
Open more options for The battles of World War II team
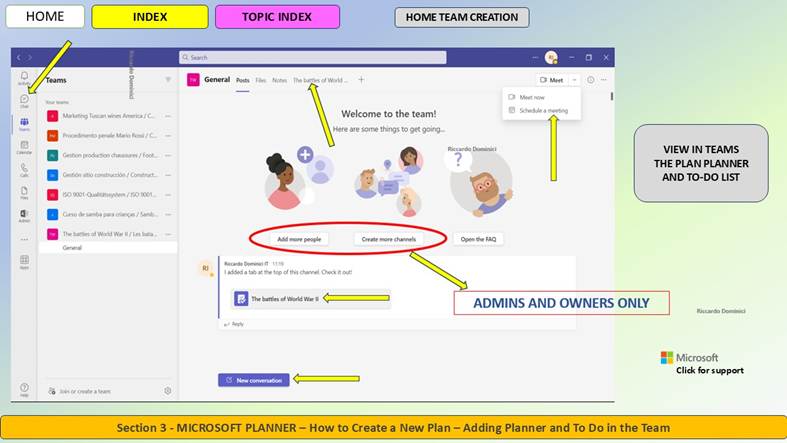coord(168,234)
